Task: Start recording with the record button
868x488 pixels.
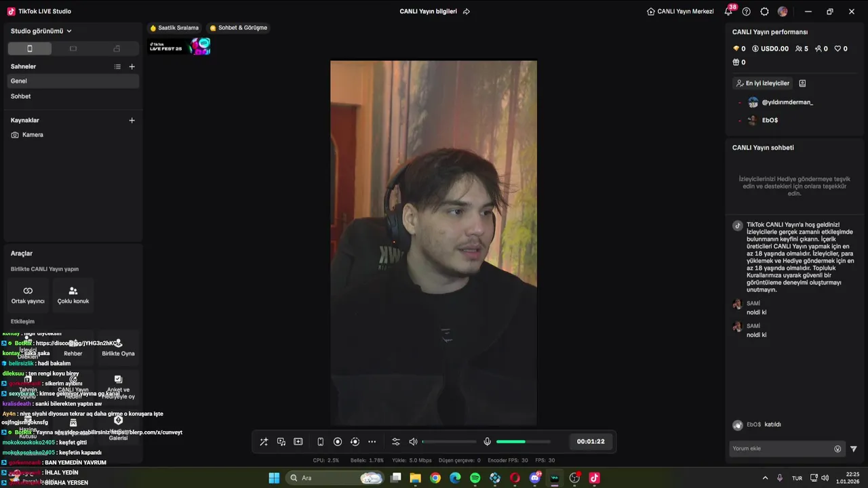Action: (338, 442)
